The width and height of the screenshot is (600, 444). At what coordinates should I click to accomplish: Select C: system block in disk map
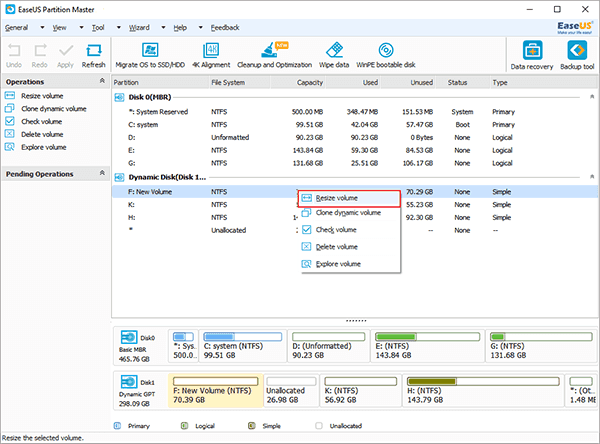[x=243, y=346]
